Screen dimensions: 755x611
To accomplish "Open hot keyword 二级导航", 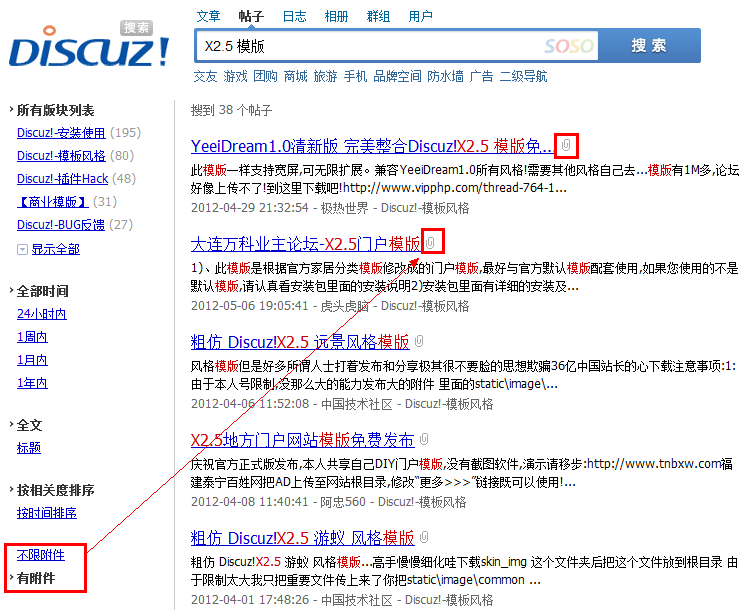I will (x=523, y=76).
